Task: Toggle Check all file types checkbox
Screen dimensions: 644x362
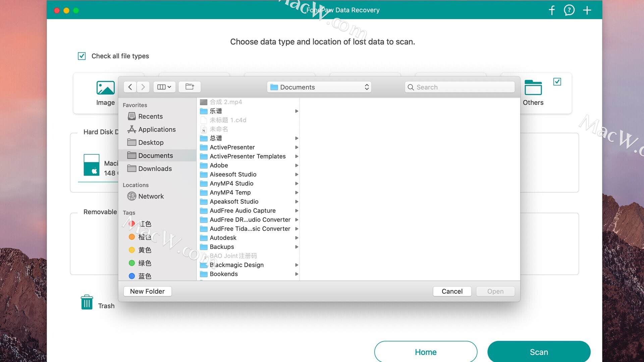Action: click(82, 56)
